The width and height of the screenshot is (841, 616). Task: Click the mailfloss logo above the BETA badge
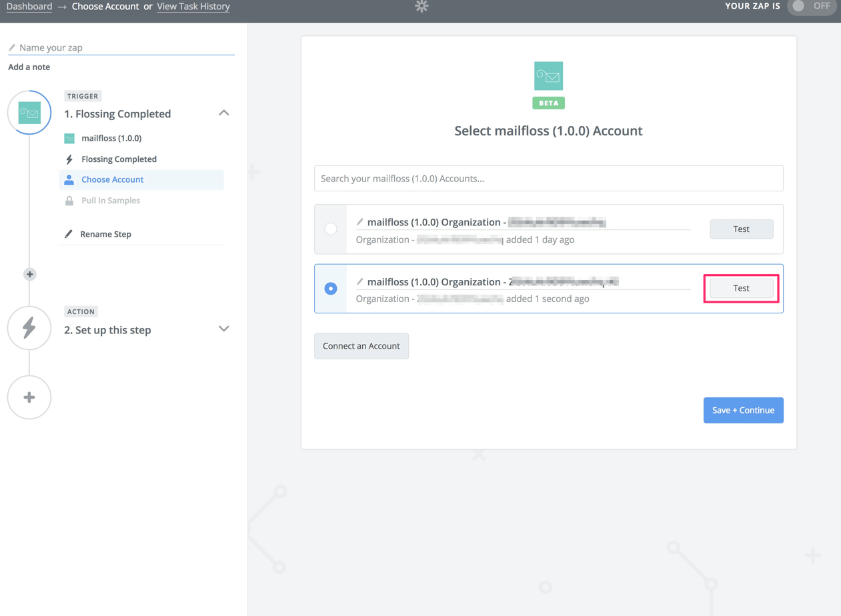coord(549,76)
